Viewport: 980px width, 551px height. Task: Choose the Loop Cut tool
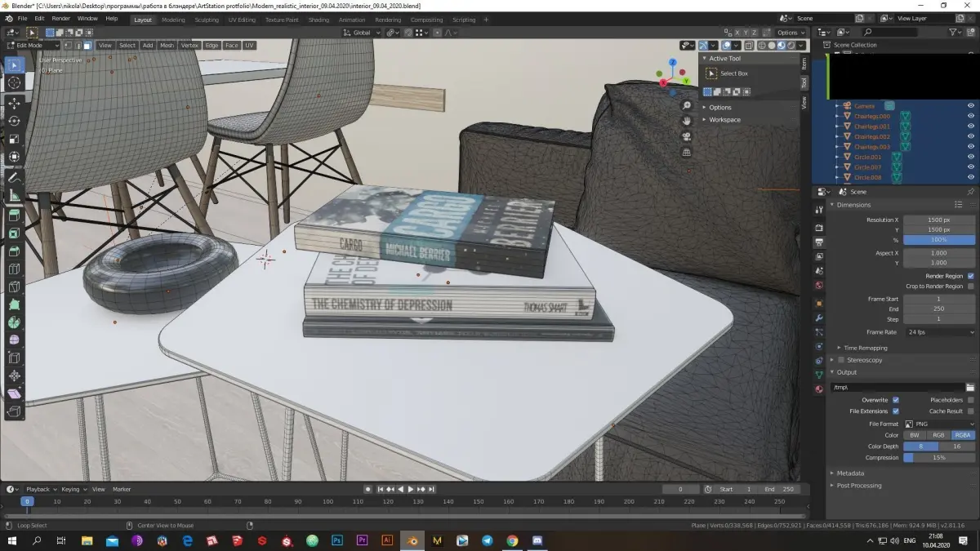15,269
